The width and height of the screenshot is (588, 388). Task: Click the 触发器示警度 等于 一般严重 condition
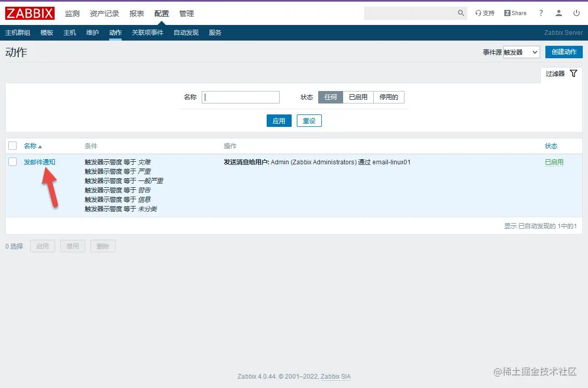tap(124, 181)
